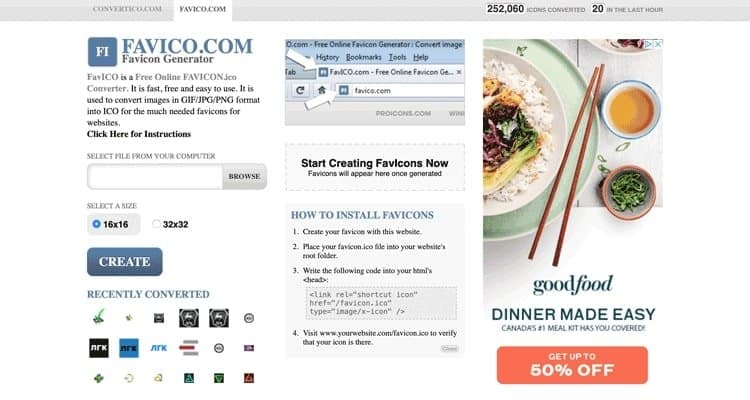This screenshot has width=750, height=400.
Task: Click the FI logo icon
Action: 102,52
